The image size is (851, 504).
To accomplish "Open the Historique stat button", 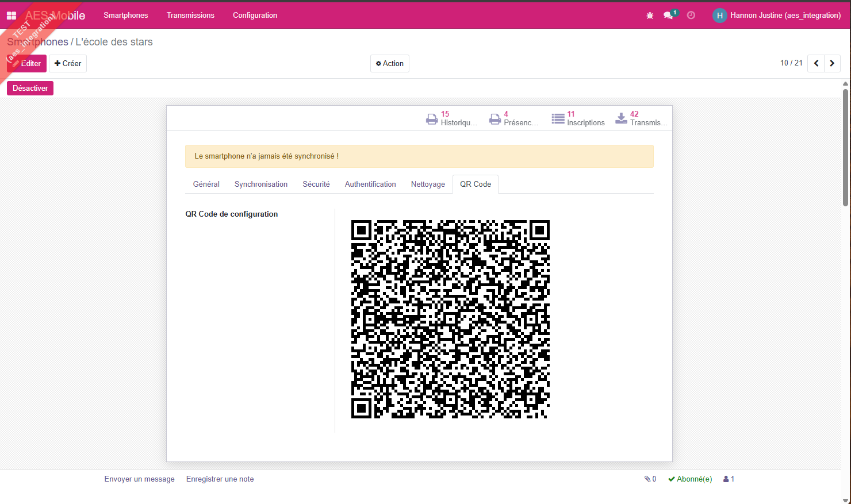I will [x=452, y=118].
